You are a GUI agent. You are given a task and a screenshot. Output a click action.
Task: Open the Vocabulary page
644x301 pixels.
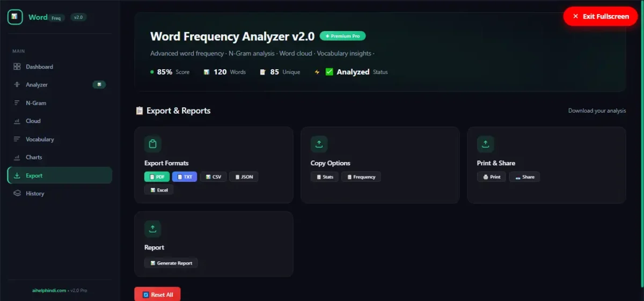(60, 140)
